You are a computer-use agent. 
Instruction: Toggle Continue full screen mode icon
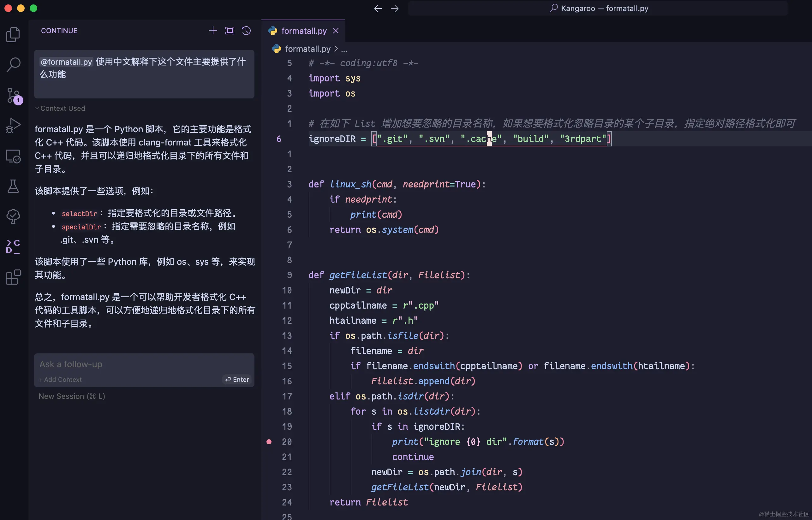point(230,30)
